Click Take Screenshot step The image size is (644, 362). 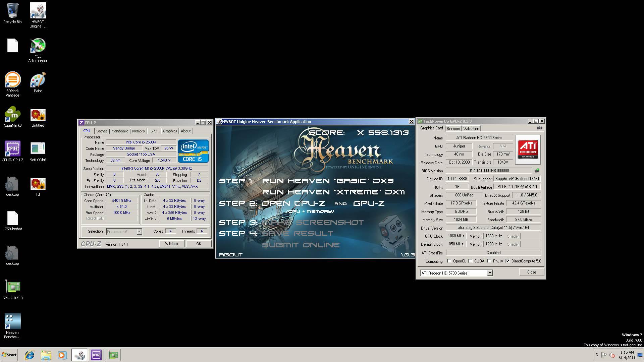(x=313, y=223)
